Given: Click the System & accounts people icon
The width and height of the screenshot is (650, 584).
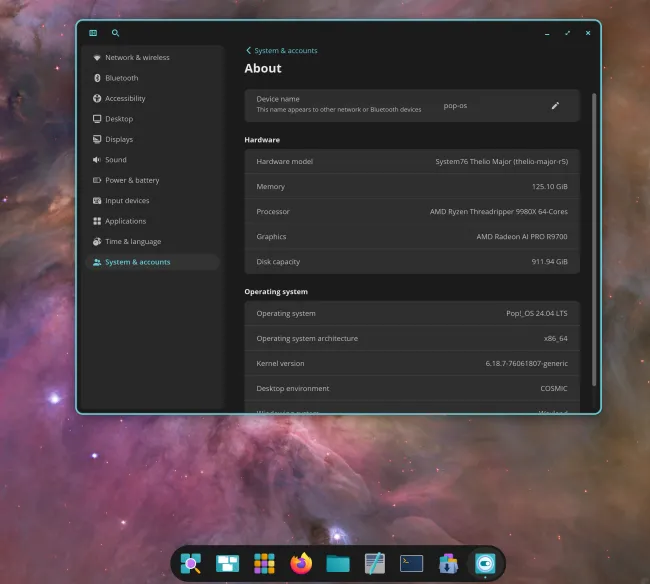Looking at the screenshot, I should pos(97,262).
